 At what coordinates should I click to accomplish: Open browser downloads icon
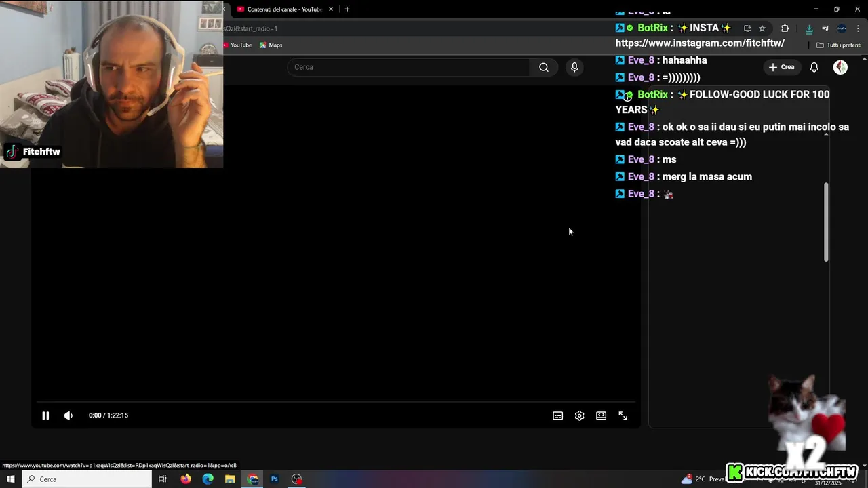(809, 28)
